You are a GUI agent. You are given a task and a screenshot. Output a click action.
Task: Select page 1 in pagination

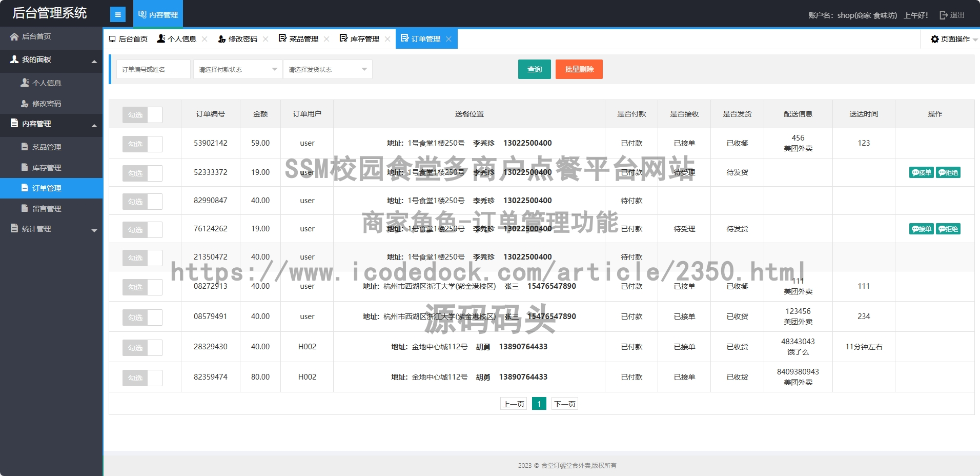[539, 404]
